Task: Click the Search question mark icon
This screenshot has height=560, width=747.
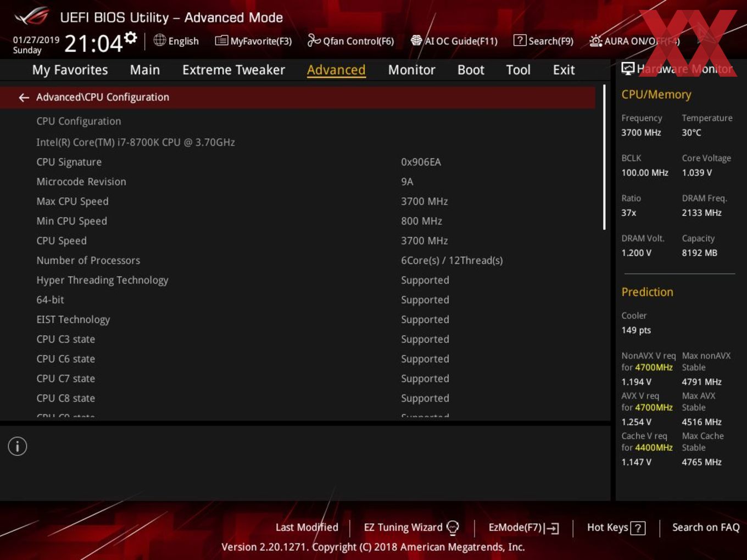Action: tap(520, 41)
